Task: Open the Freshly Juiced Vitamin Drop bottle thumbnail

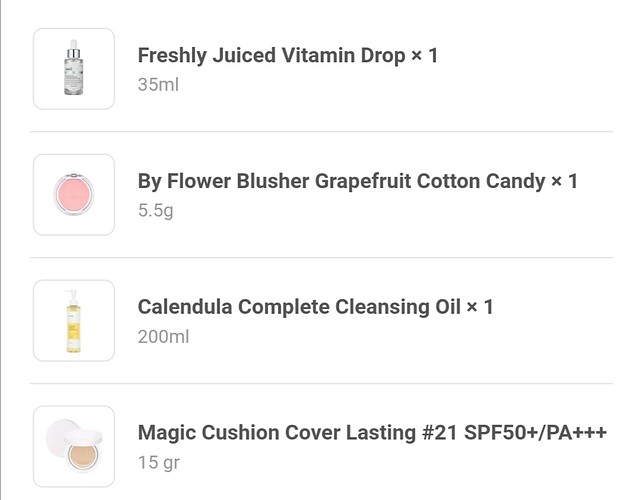Action: pos(74,69)
